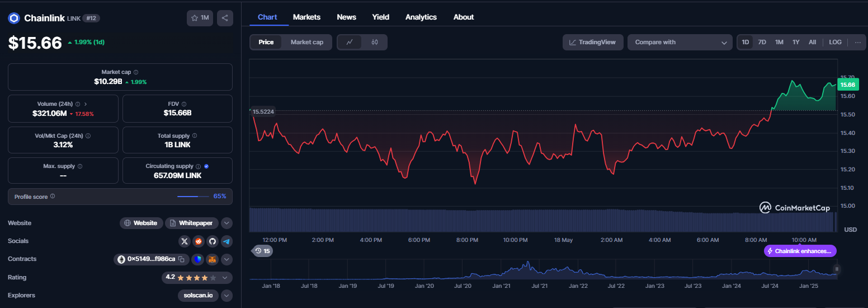The width and height of the screenshot is (868, 308).
Task: Toggle LOG scale on the chart
Action: [835, 42]
